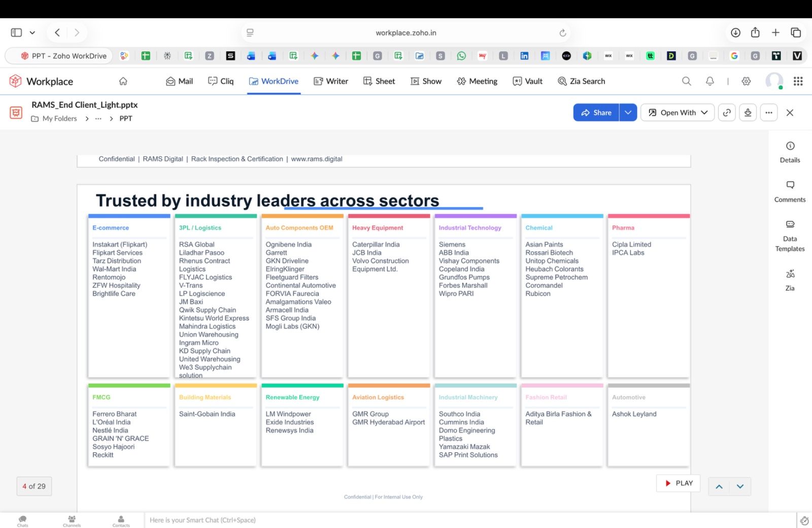Open the Comments side panel

(x=790, y=192)
